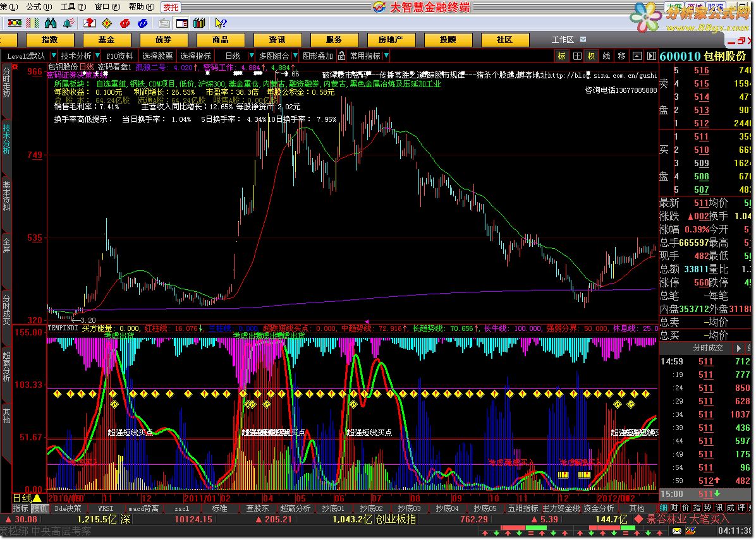Click the red-yellow logo icon near status clock
The image size is (756, 540).
tap(690, 531)
